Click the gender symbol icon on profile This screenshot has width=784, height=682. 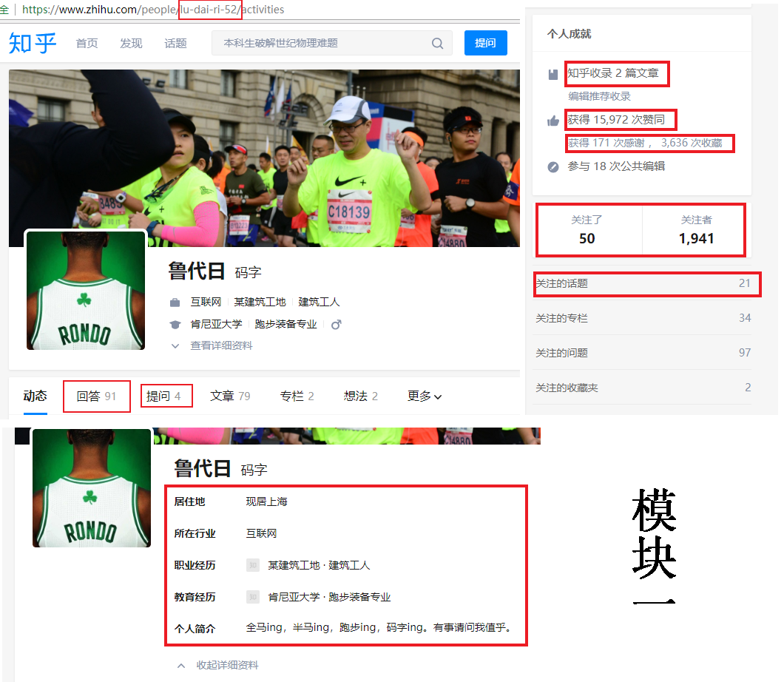[x=337, y=323]
